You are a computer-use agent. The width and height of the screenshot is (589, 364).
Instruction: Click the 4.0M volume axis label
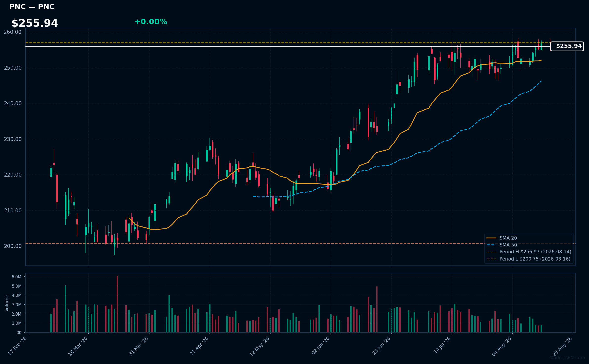click(x=17, y=295)
